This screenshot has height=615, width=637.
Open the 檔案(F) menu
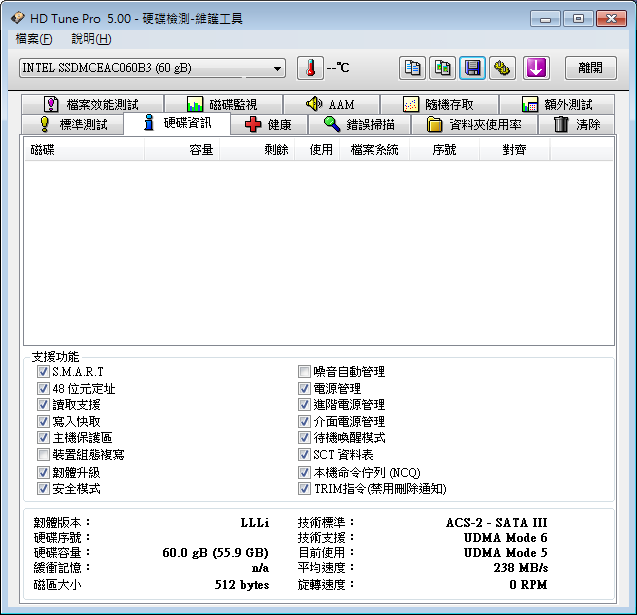pyautogui.click(x=34, y=39)
